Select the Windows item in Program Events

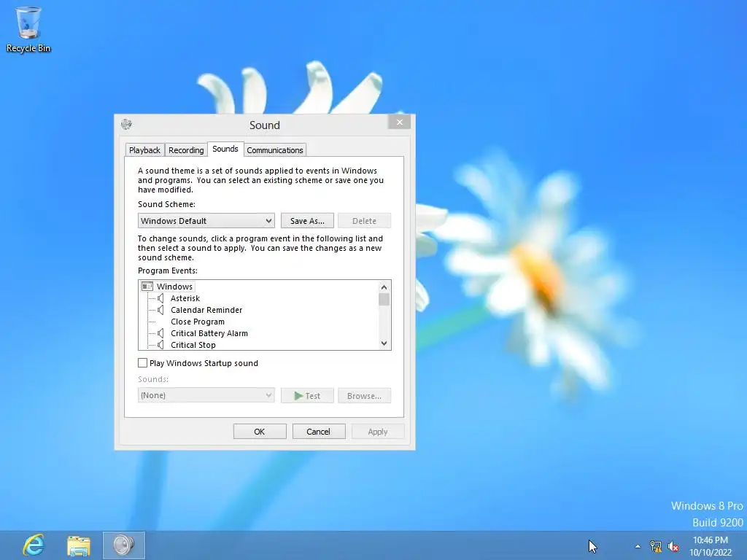(x=174, y=287)
